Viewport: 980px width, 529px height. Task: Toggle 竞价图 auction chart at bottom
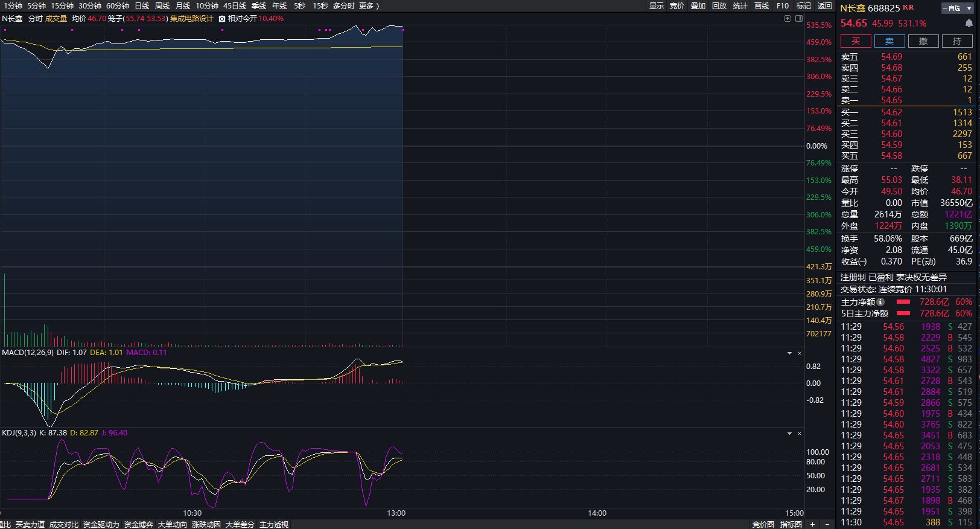[x=763, y=524]
